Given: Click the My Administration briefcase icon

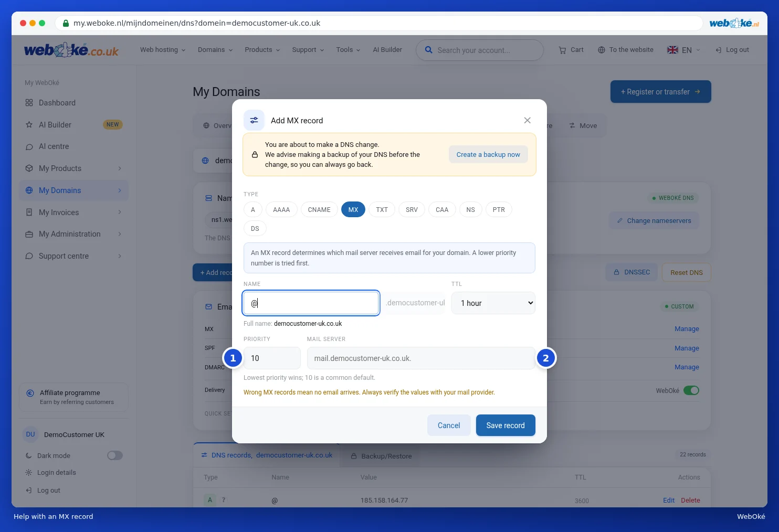Looking at the screenshot, I should (x=29, y=234).
